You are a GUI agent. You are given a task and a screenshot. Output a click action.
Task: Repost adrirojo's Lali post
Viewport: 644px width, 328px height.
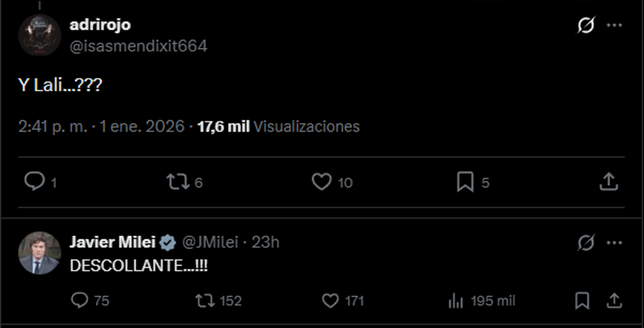(x=178, y=183)
